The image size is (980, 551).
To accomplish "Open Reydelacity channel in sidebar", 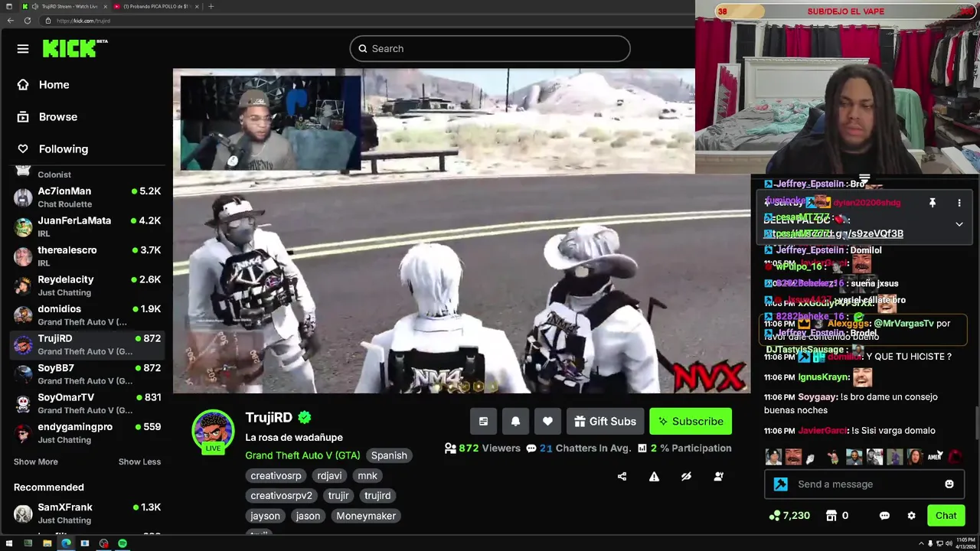I will point(88,285).
